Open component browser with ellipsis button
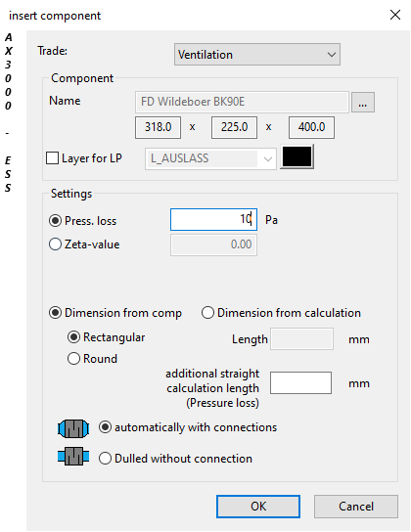Viewport: 411px width, 532px height. coord(362,102)
